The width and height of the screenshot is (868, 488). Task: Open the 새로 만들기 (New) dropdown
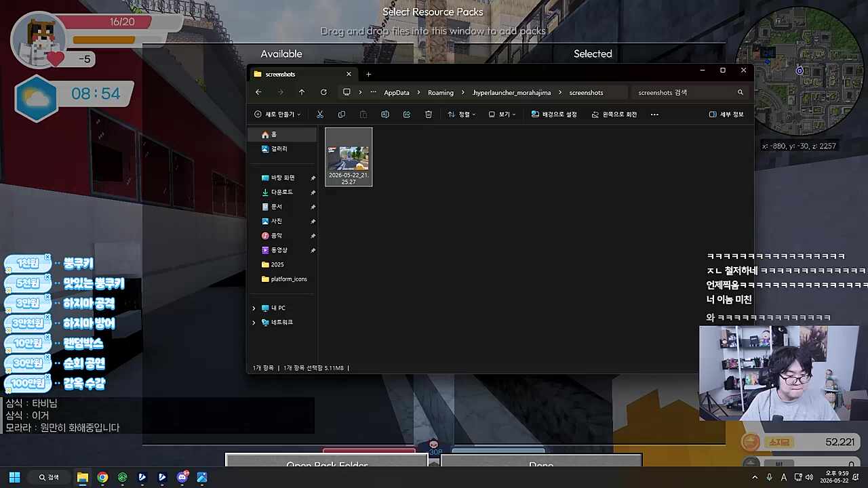pos(277,115)
